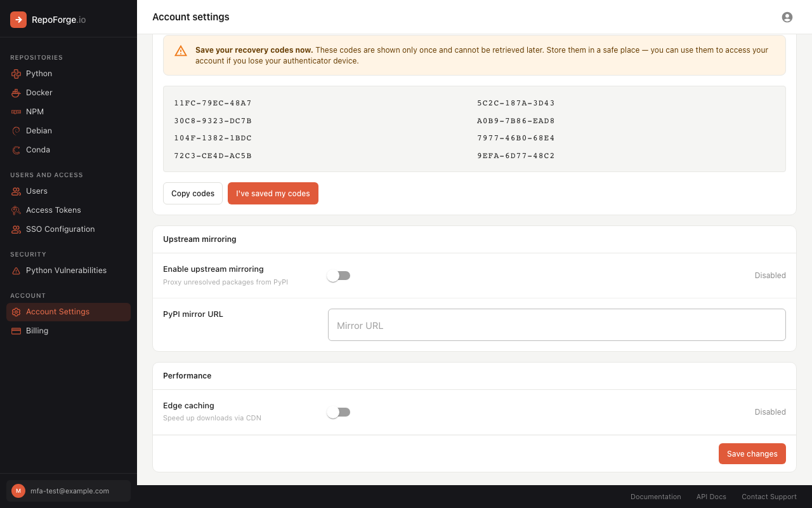Select Account Settings in the sidebar
This screenshot has width=812, height=508.
point(57,311)
